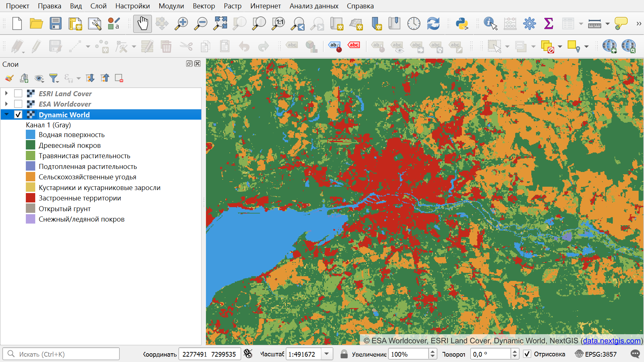
Task: Select the Identify Features tool
Action: pyautogui.click(x=490, y=24)
